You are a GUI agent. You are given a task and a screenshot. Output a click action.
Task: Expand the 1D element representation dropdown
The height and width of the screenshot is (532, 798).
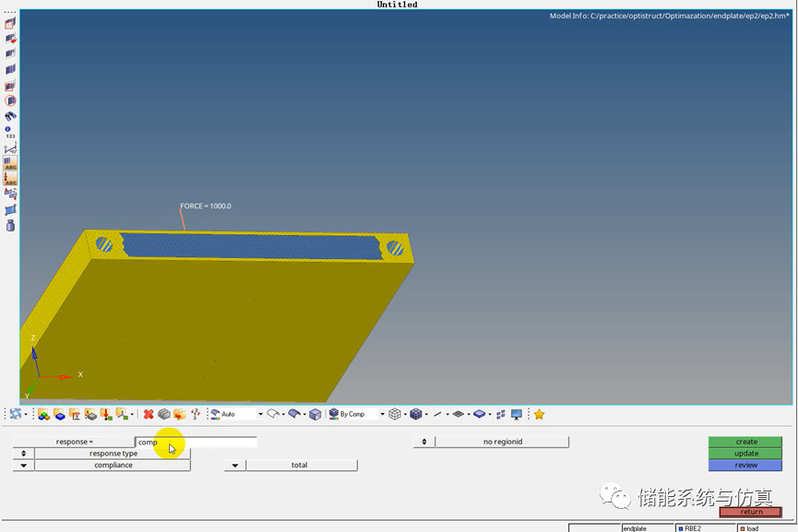(x=447, y=415)
